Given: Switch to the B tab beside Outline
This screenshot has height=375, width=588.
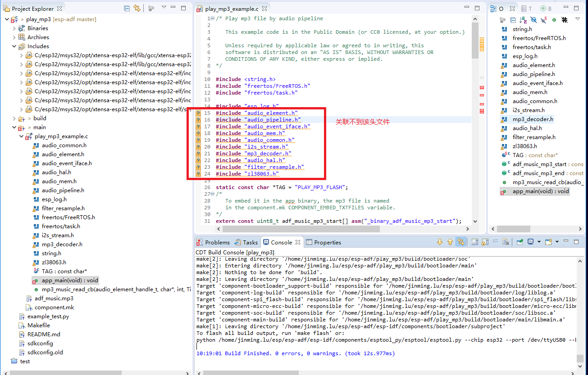Looking at the screenshot, I should tap(546, 9).
